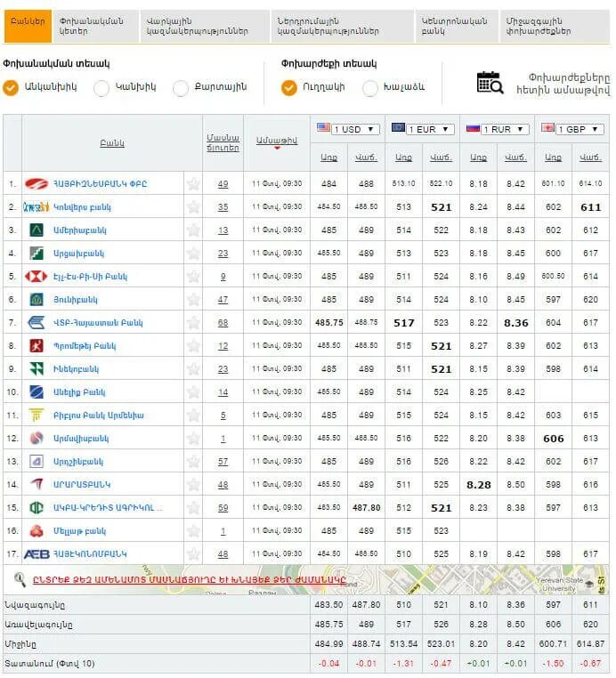Click the Բիբլոս Բանկ Արմենիա logo

tap(36, 416)
